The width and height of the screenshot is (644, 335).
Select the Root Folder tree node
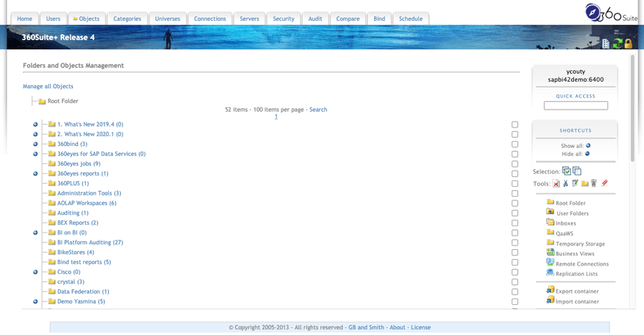tap(62, 101)
